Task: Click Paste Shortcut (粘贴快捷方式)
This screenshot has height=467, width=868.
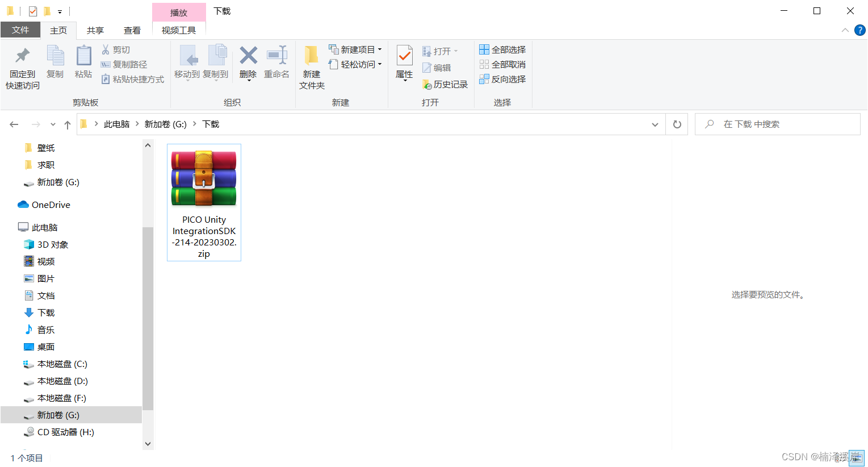Action: pos(133,80)
